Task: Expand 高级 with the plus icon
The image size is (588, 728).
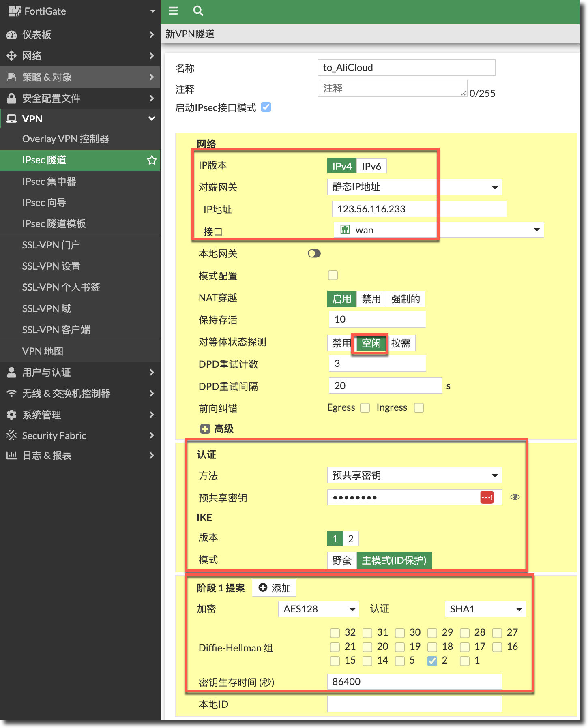Action: (205, 429)
